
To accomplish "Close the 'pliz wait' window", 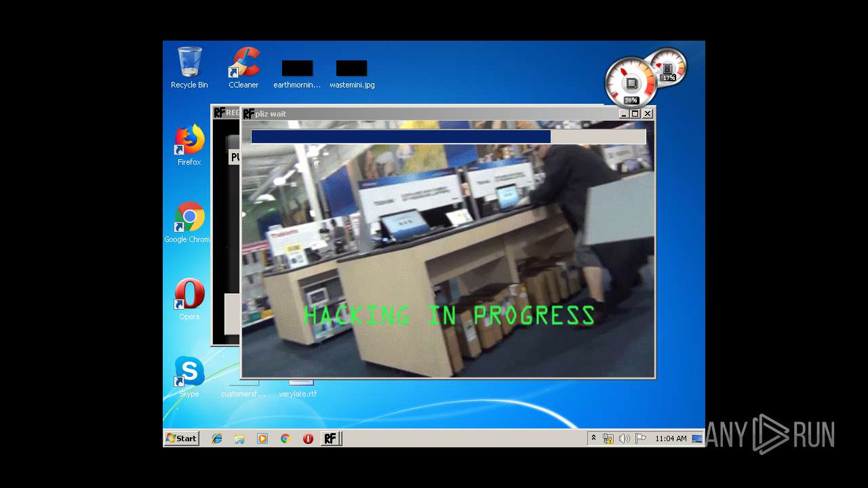I will 648,114.
